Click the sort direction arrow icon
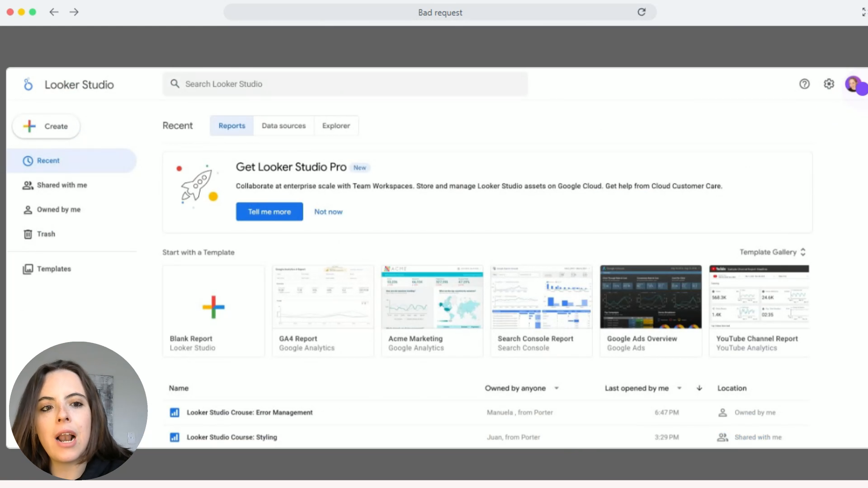Screen dimensions: 868x488 coord(699,388)
